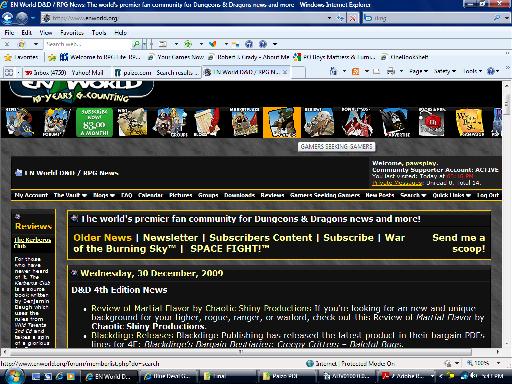This screenshot has height=384, width=512.
Task: Open the highlighted Gamers Seeking Gamers banner icon
Action: coord(282,122)
